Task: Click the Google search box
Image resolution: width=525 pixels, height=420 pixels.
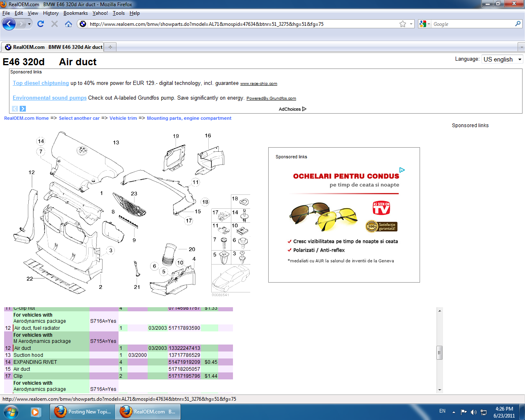Action: pos(472,24)
